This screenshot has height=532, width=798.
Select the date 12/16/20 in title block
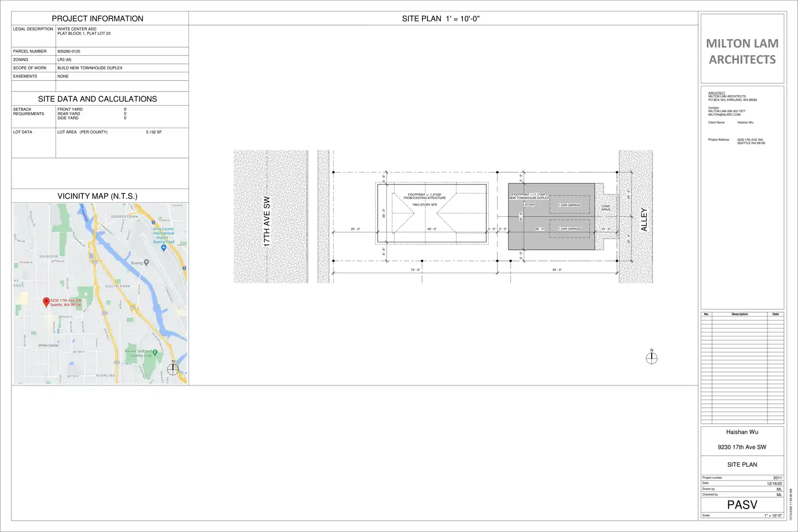pos(775,484)
